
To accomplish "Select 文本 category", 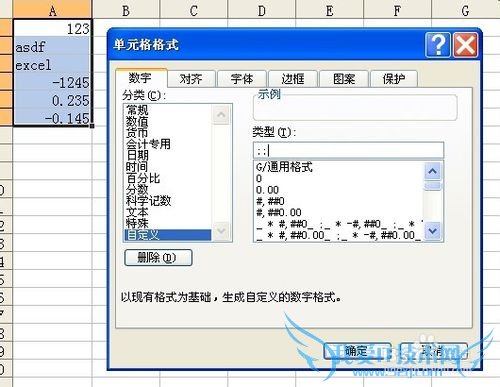I will click(168, 212).
